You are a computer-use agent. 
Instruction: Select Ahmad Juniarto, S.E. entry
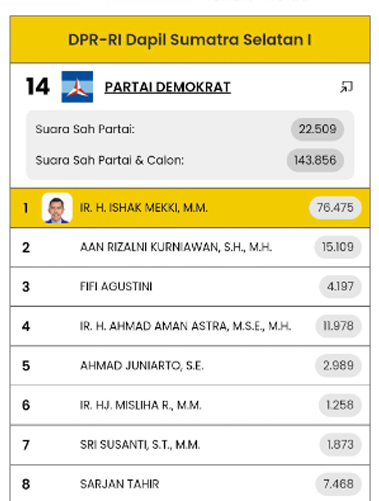click(190, 366)
